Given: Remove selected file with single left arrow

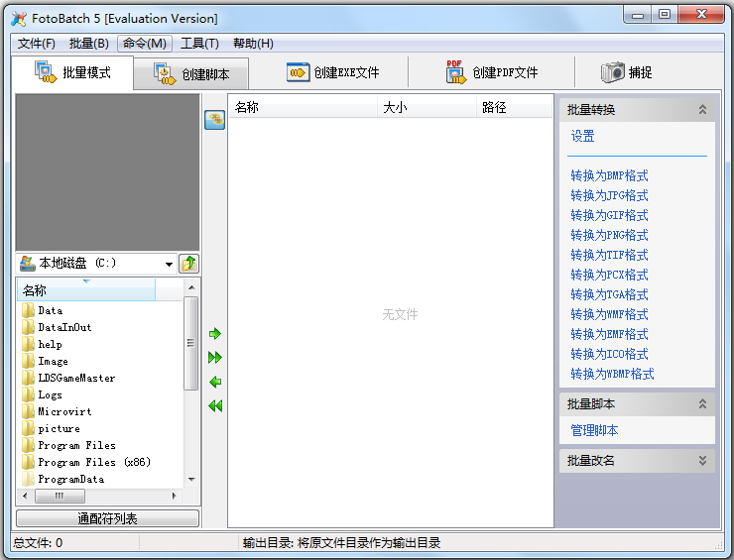Looking at the screenshot, I should pos(215,382).
